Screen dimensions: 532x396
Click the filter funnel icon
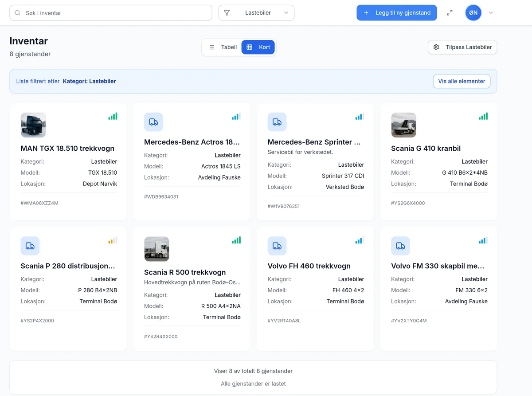coord(227,13)
